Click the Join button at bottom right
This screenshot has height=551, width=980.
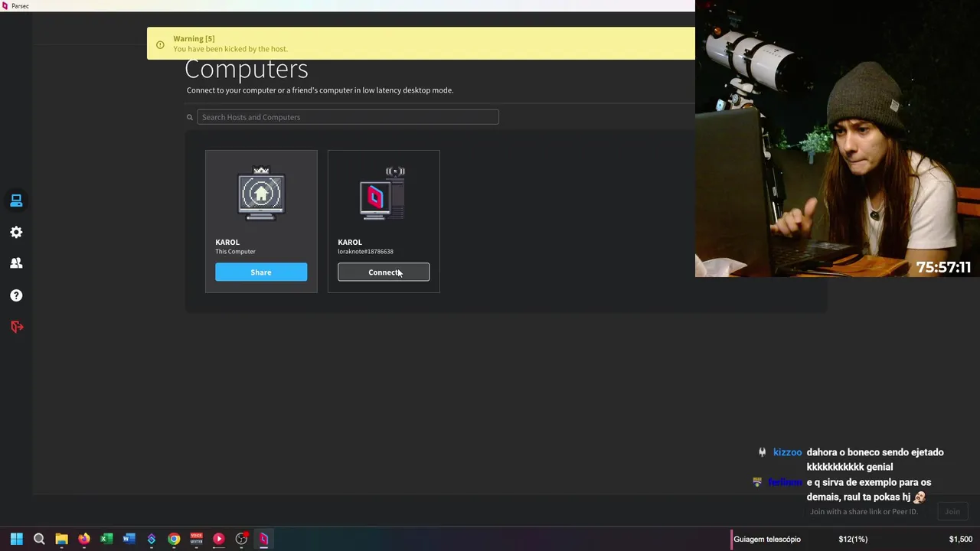coord(952,511)
